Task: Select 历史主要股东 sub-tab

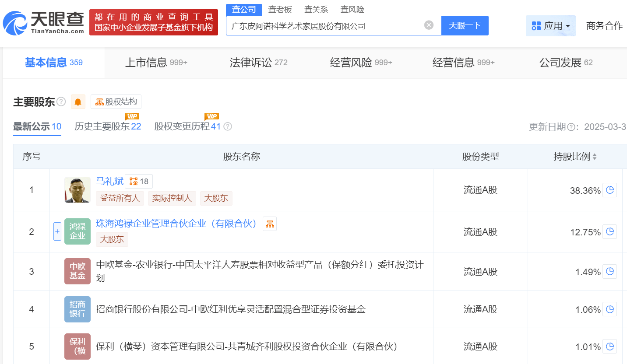Action: click(x=108, y=126)
